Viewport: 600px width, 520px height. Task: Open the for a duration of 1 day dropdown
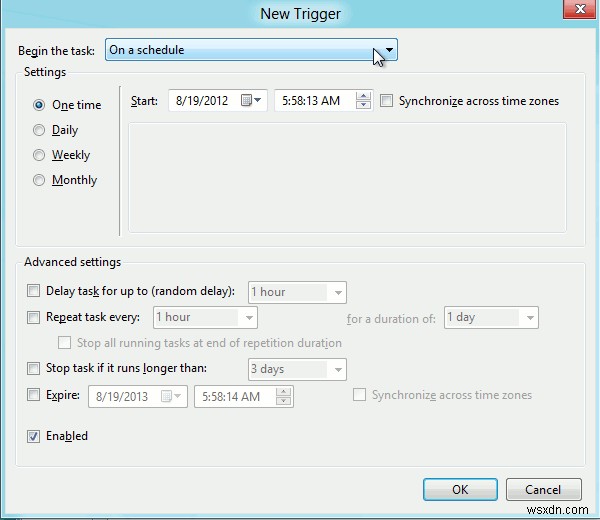tap(491, 318)
